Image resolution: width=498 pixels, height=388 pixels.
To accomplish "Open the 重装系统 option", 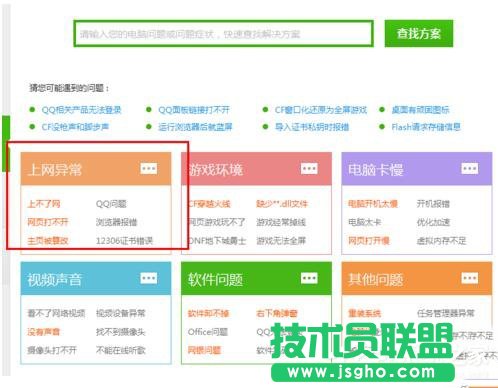I will click(364, 313).
